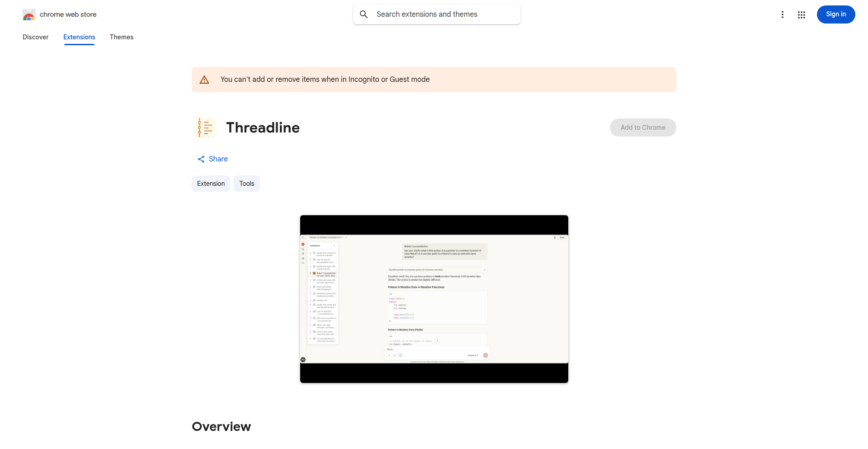Open the Themes tab
Screen dimensions: 868x449
[x=121, y=37]
